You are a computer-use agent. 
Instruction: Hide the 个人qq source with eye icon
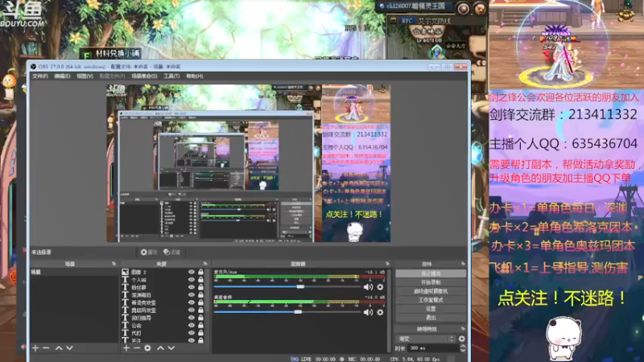(192, 279)
